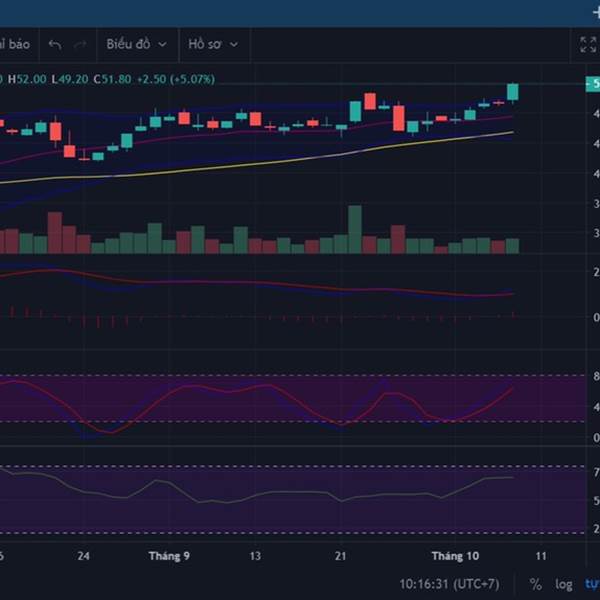This screenshot has height=600, width=600.
Task: Click the H52.00 high value text
Action: point(27,79)
